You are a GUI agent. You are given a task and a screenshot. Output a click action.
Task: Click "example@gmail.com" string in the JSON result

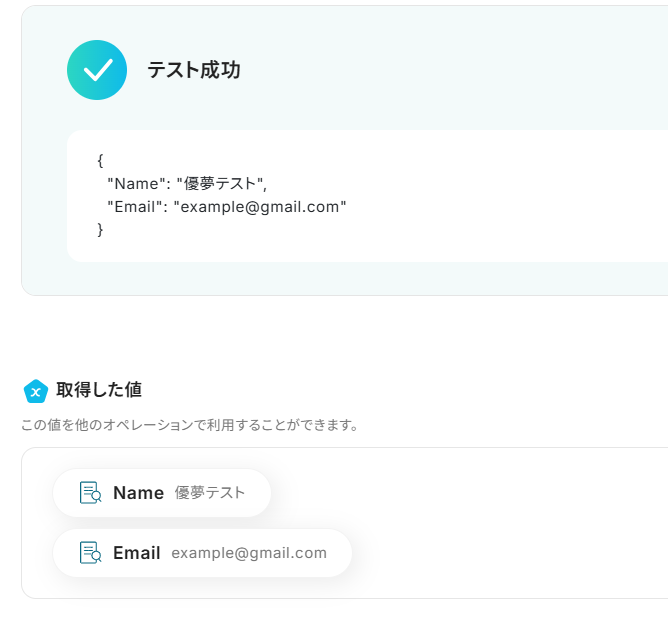[x=260, y=207]
